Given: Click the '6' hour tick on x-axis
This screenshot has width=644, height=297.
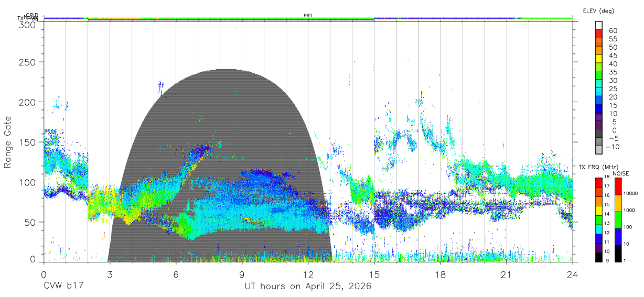Looking at the screenshot, I should click(176, 274).
